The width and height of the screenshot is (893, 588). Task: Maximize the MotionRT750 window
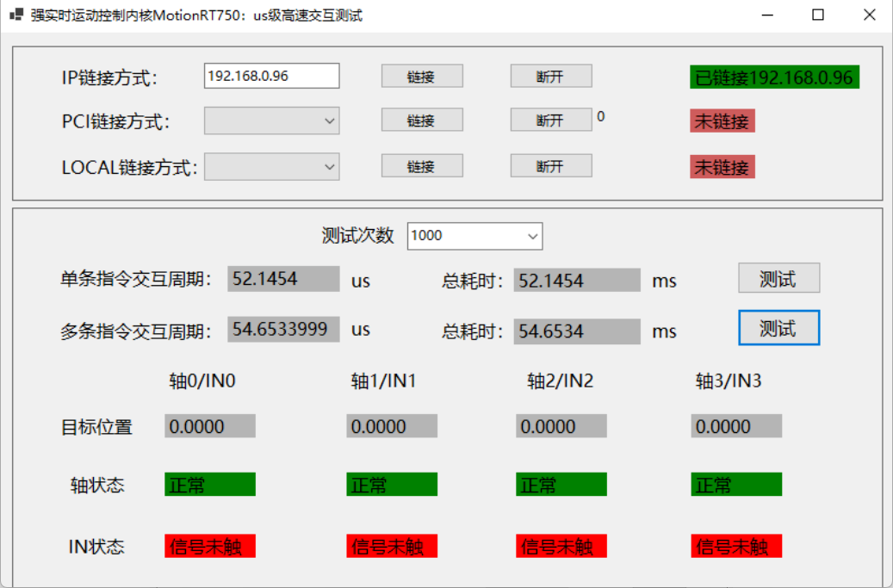pyautogui.click(x=818, y=15)
